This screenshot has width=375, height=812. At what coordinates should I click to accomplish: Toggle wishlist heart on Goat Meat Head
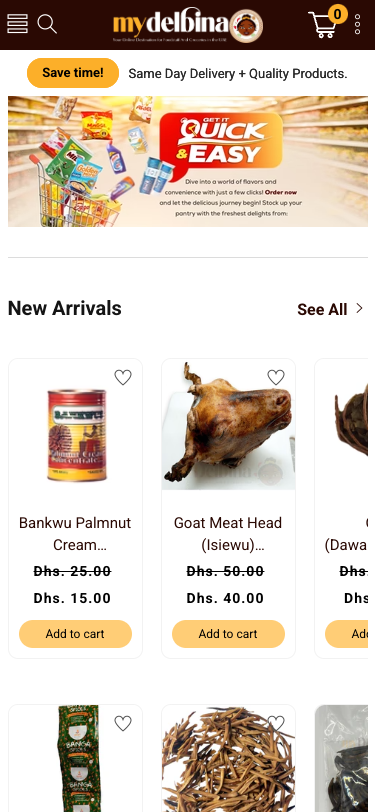tap(276, 378)
